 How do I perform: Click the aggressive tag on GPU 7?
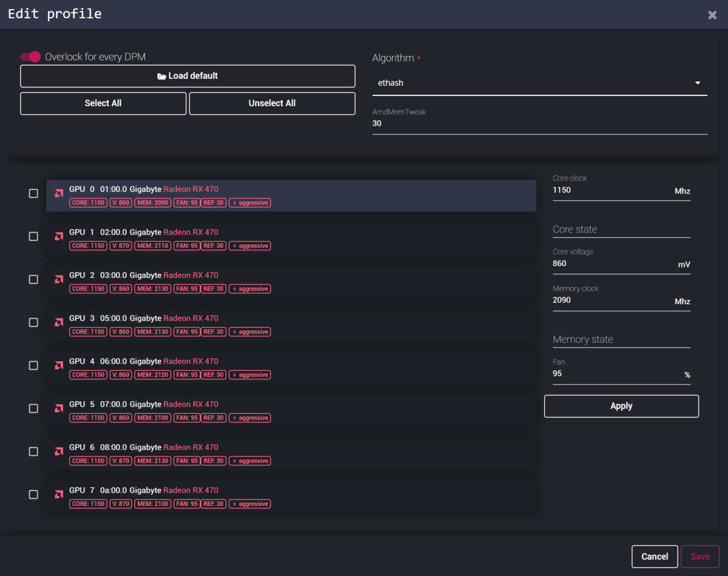coord(250,504)
